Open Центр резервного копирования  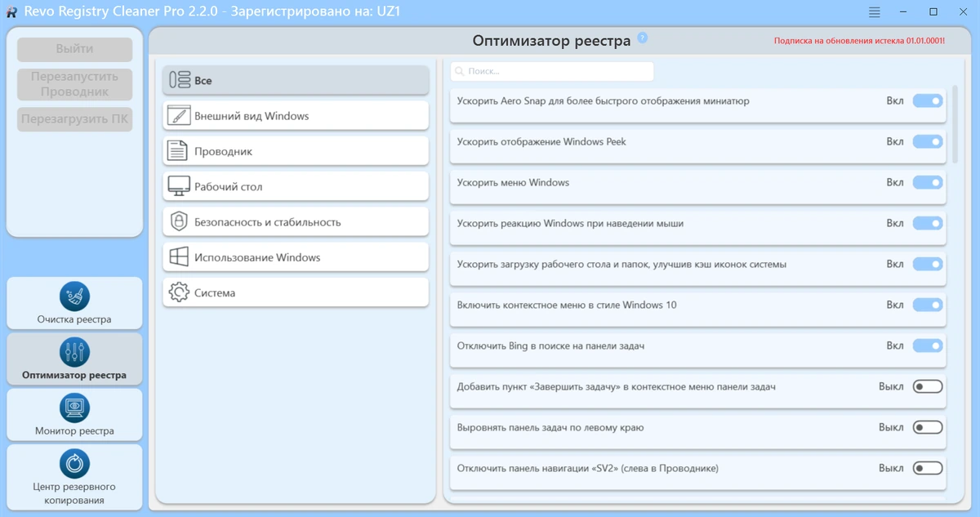pos(74,477)
